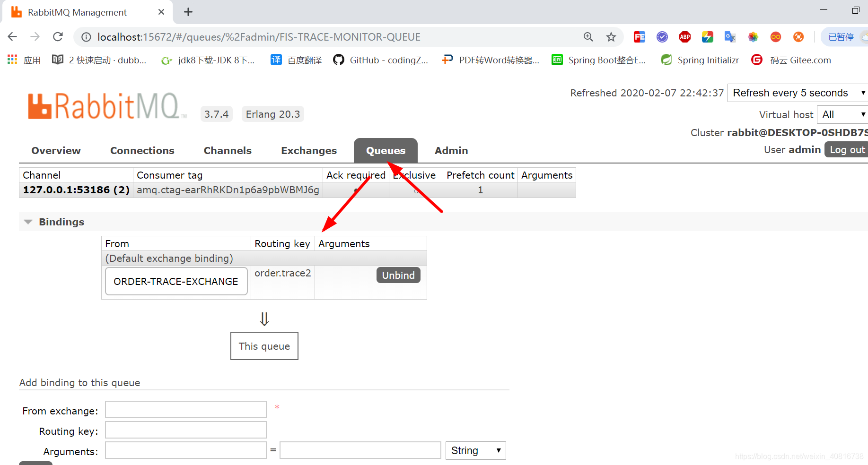Close the RabbitMQ Management tab
Image resolution: width=868 pixels, height=465 pixels.
161,12
